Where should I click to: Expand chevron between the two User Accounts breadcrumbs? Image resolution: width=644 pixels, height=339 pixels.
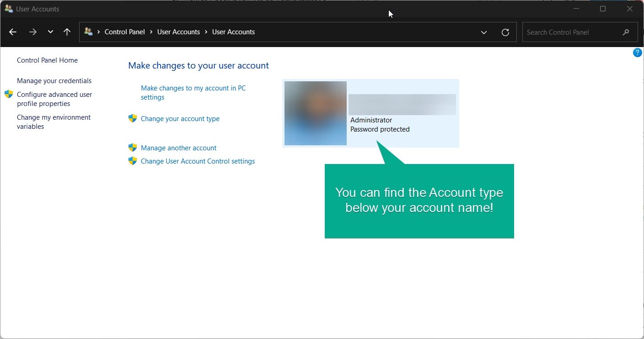pyautogui.click(x=206, y=32)
